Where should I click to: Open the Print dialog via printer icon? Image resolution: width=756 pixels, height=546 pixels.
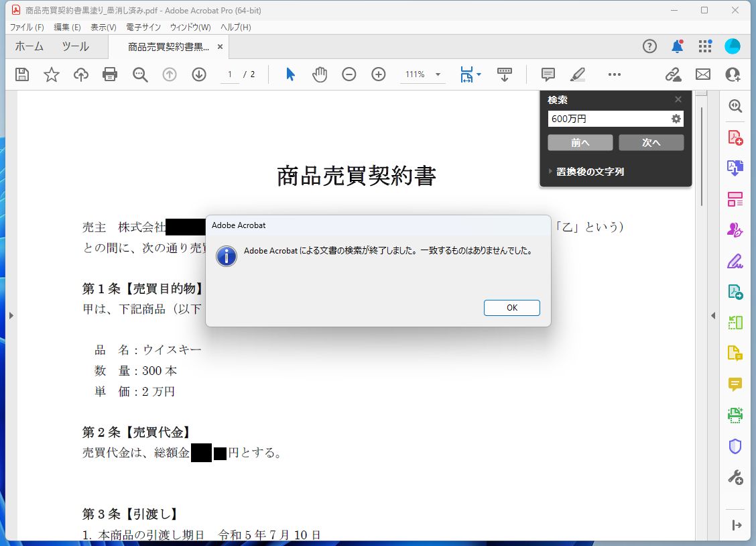(110, 74)
